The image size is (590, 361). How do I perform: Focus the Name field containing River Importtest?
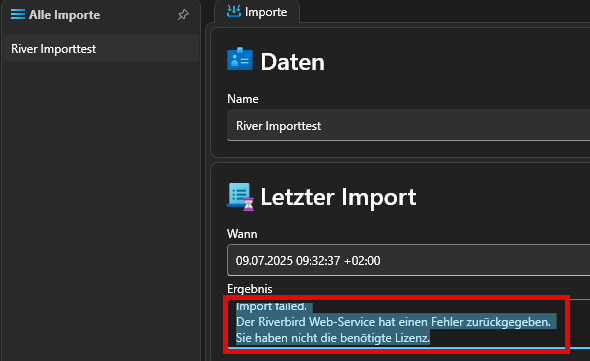coord(408,125)
